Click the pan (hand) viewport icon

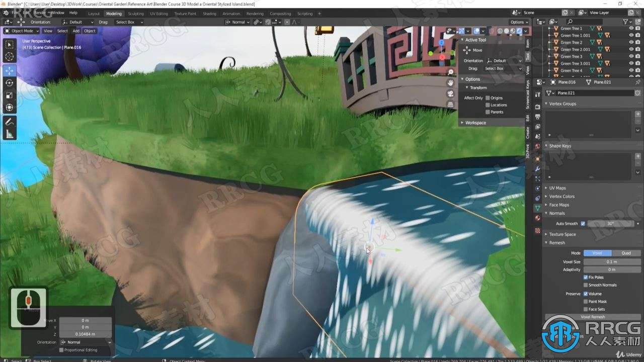pyautogui.click(x=450, y=83)
